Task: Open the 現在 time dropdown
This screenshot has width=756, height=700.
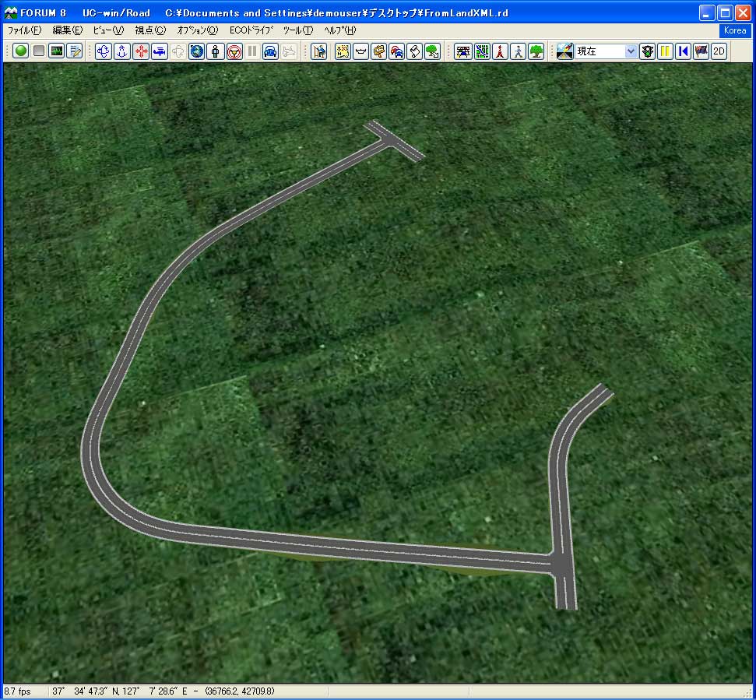Action: [x=631, y=51]
